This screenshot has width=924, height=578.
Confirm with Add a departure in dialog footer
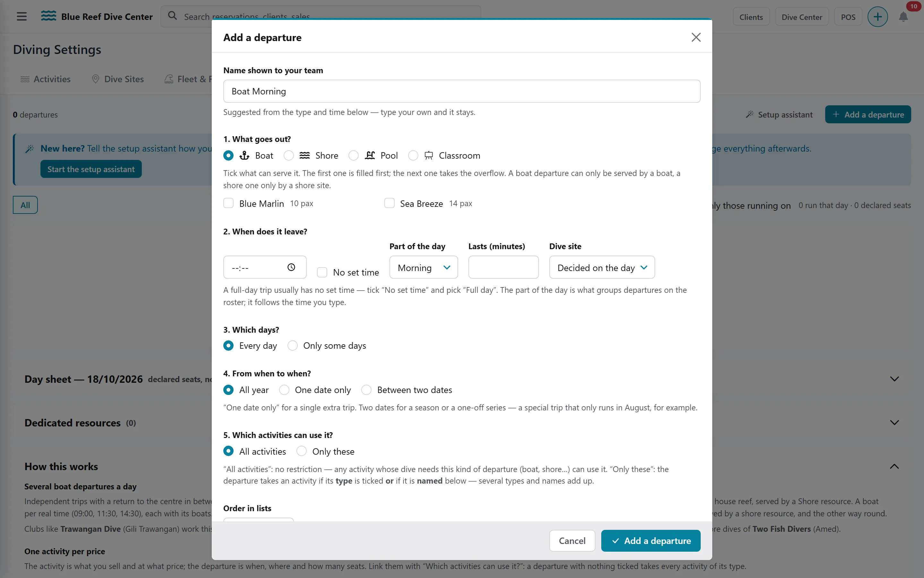tap(651, 540)
